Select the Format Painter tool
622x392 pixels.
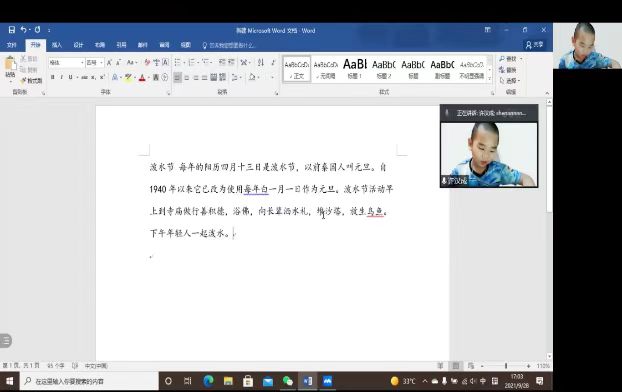(32, 81)
